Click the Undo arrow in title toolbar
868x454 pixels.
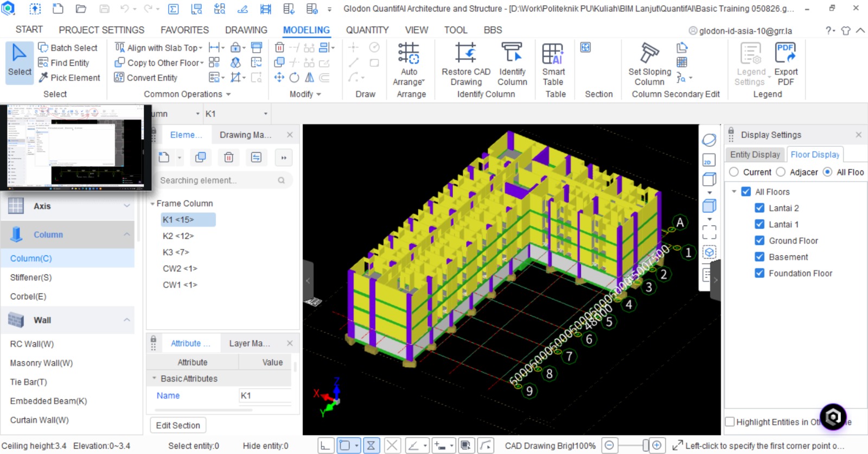click(125, 9)
